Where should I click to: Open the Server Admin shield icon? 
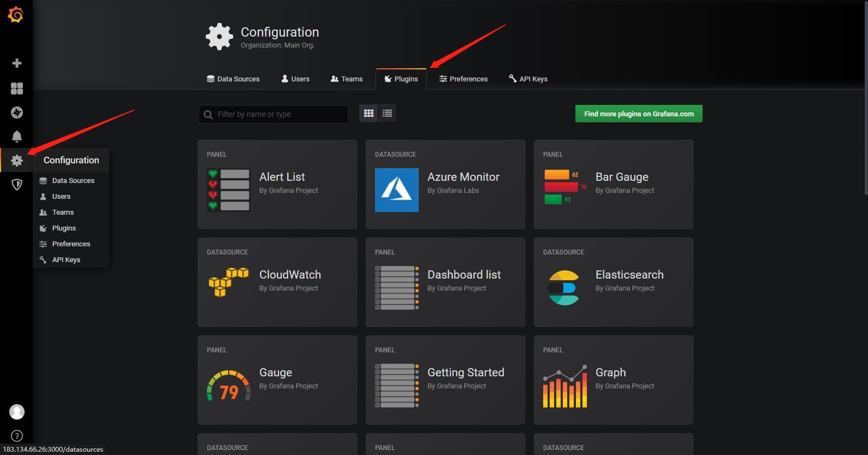(17, 185)
